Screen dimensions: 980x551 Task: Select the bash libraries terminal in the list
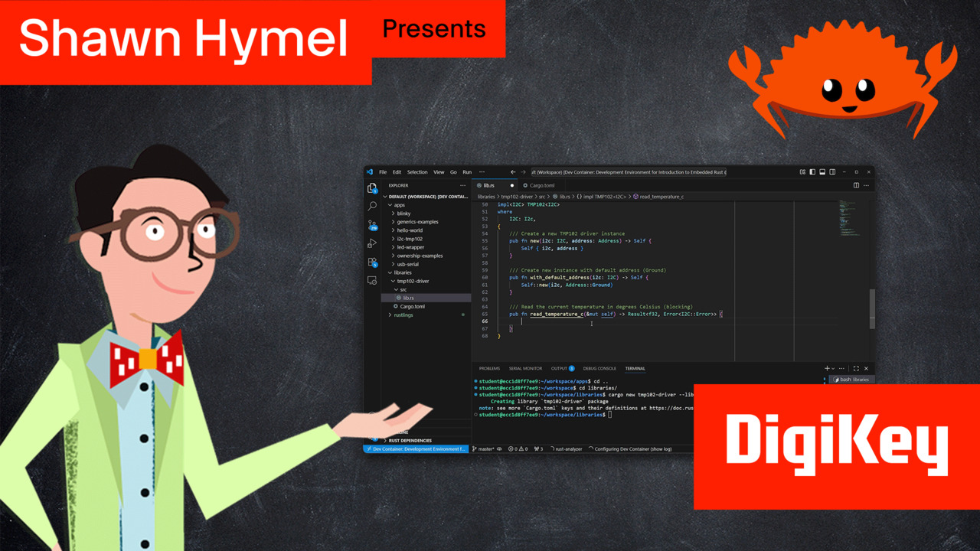coord(851,379)
